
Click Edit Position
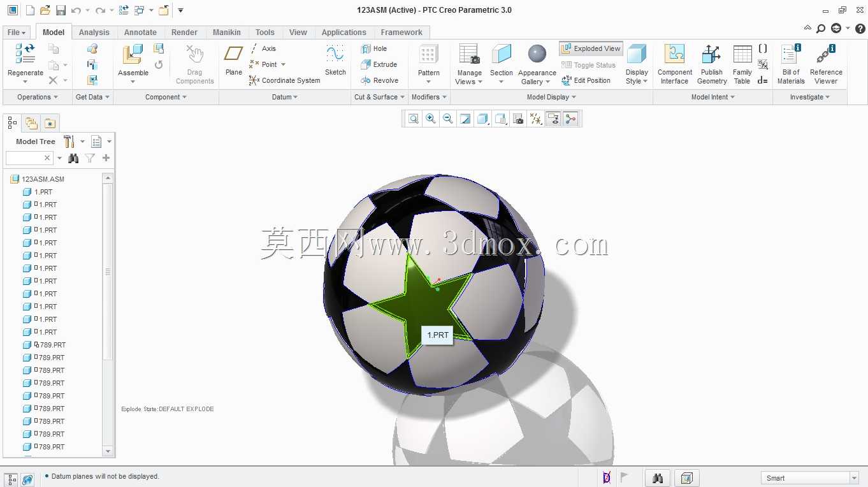(586, 80)
